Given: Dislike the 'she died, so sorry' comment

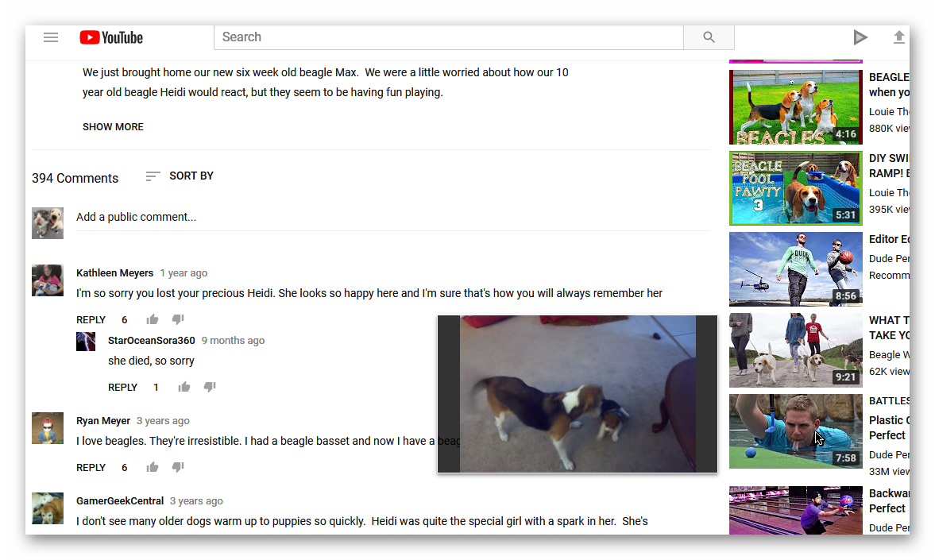Looking at the screenshot, I should point(209,387).
